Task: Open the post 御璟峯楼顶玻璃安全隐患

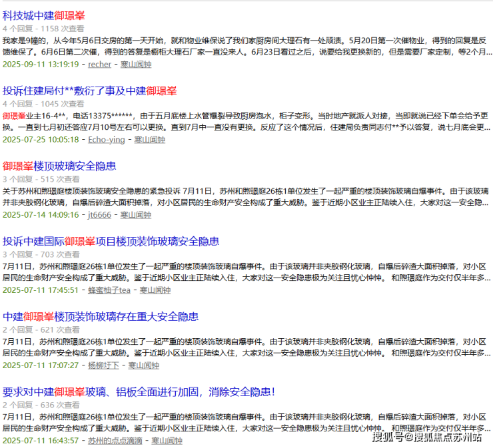Action: (59, 166)
